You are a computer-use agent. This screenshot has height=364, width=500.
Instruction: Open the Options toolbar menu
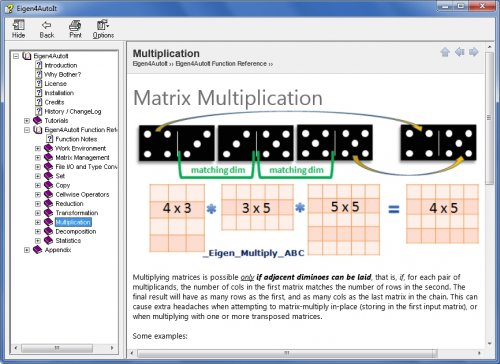[x=103, y=29]
